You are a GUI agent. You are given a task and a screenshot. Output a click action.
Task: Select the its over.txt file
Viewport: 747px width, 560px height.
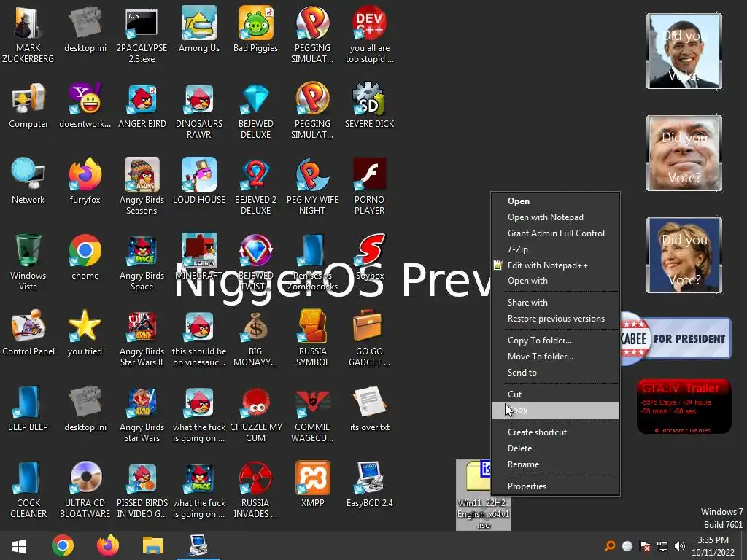(370, 408)
